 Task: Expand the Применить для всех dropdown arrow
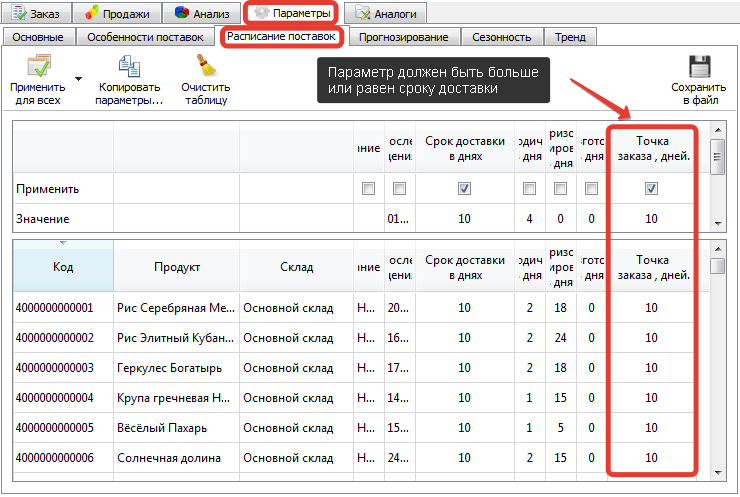click(x=78, y=78)
